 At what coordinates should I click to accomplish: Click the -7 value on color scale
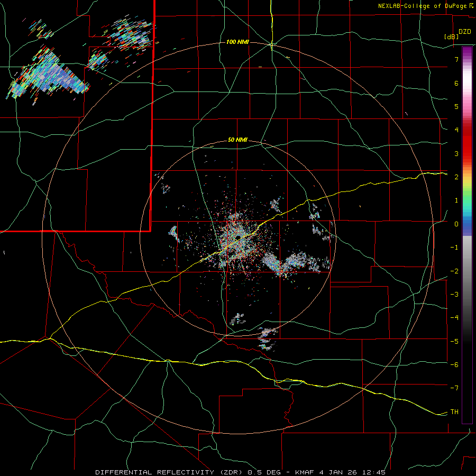click(x=454, y=388)
